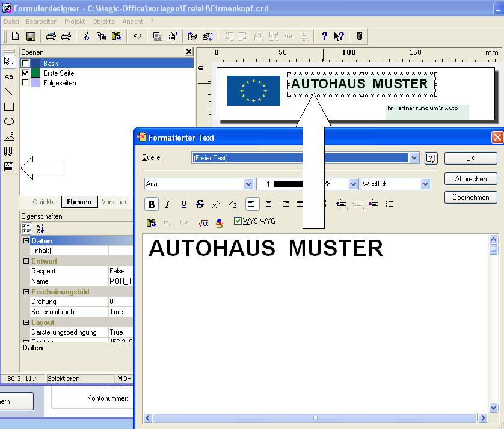Open the text color paint icon

coord(220,223)
